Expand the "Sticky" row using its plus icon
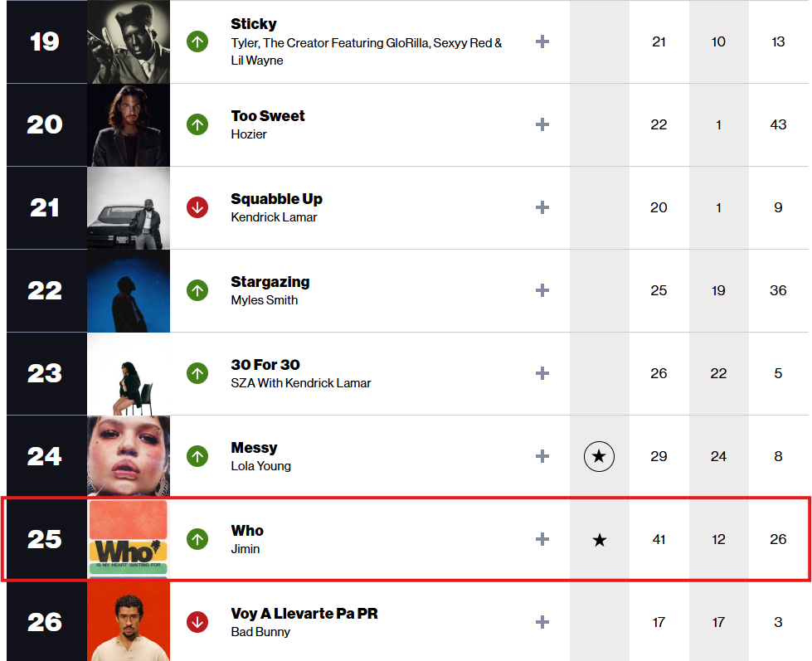812x661 pixels. tap(542, 41)
